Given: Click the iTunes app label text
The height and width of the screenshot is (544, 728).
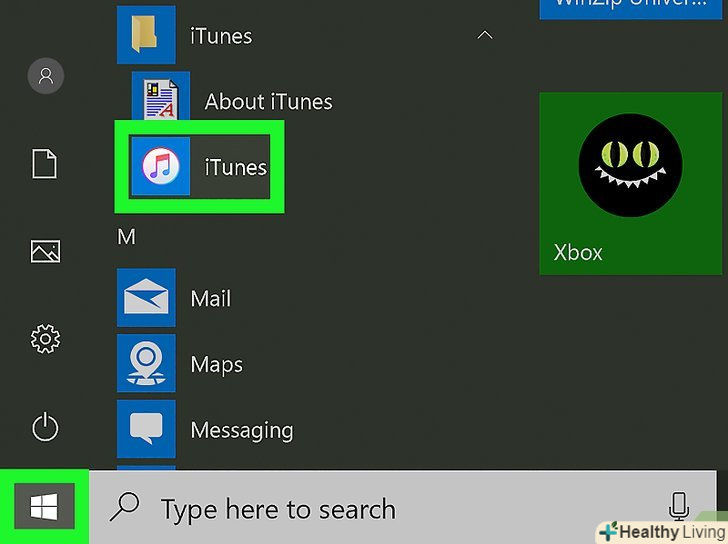Looking at the screenshot, I should (x=236, y=168).
